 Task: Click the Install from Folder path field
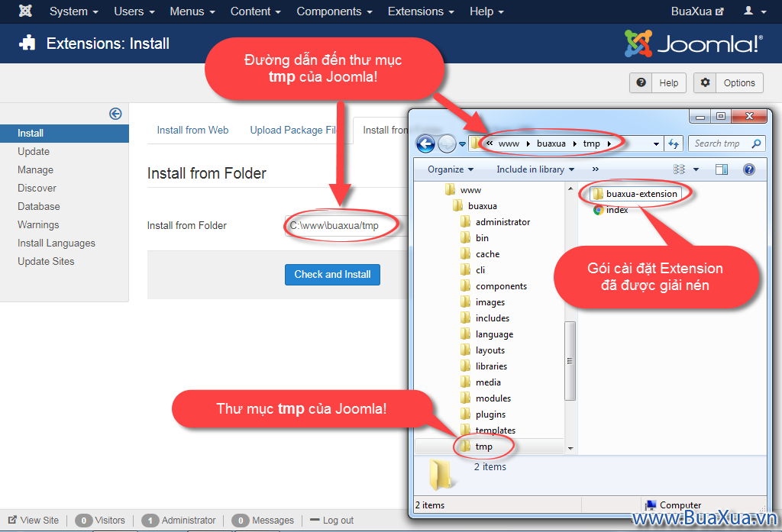click(x=346, y=225)
